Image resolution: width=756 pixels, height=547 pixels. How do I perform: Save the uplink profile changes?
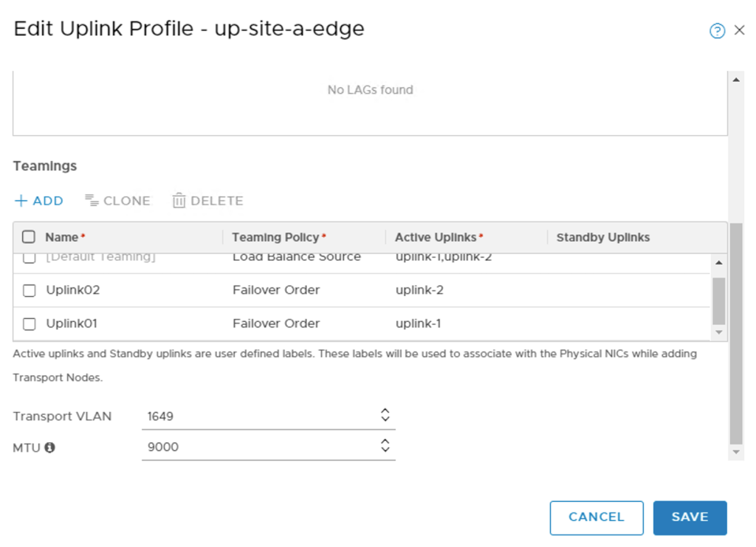pos(690,517)
